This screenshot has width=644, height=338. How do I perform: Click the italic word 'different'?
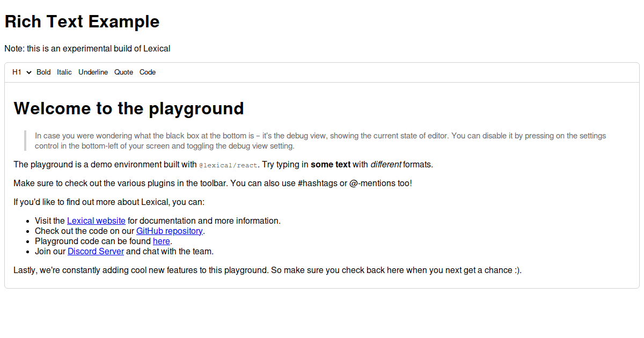(x=385, y=165)
